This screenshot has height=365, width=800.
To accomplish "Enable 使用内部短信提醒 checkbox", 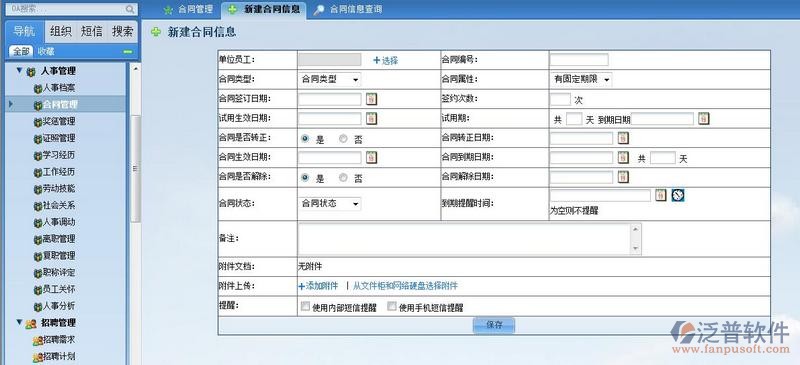I will coord(305,306).
